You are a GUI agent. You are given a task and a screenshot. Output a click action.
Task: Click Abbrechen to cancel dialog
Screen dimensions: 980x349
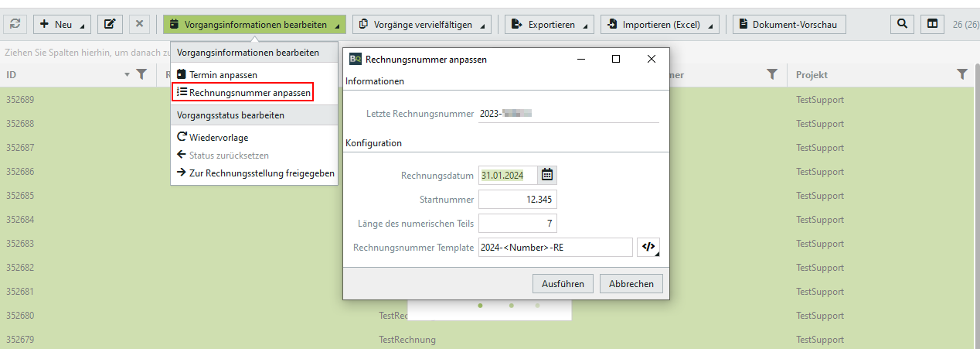pos(631,284)
